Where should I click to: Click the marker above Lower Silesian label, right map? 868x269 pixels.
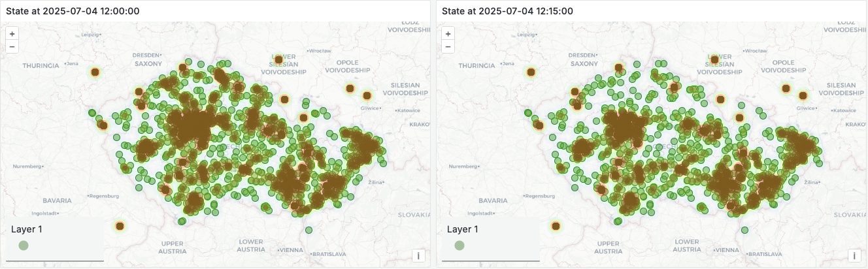click(714, 59)
